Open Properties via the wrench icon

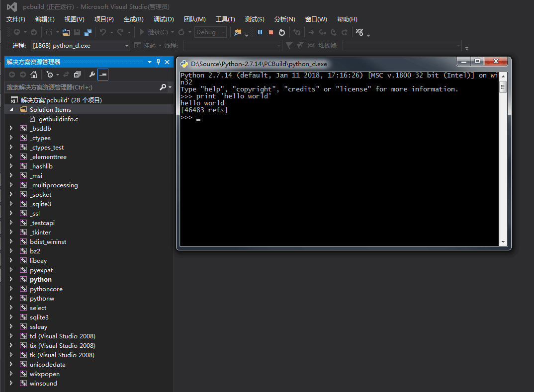click(92, 75)
